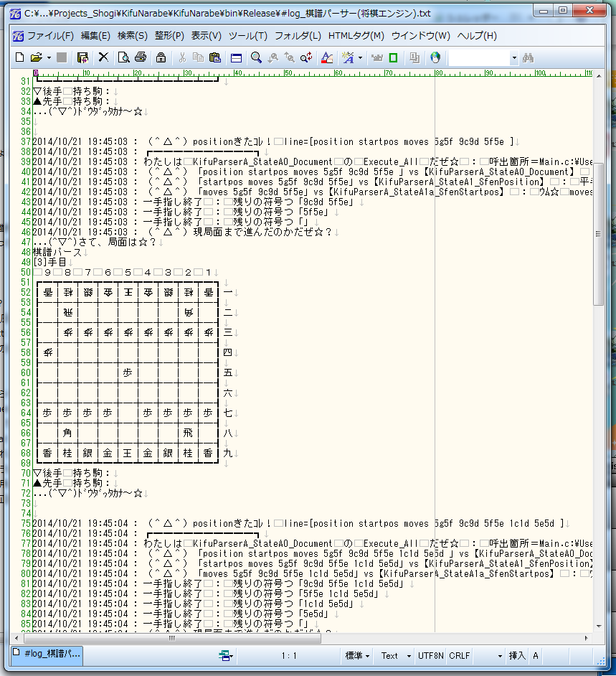616x676 pixels.
Task: Open the ヘルプ(H) menu
Action: pos(477,36)
